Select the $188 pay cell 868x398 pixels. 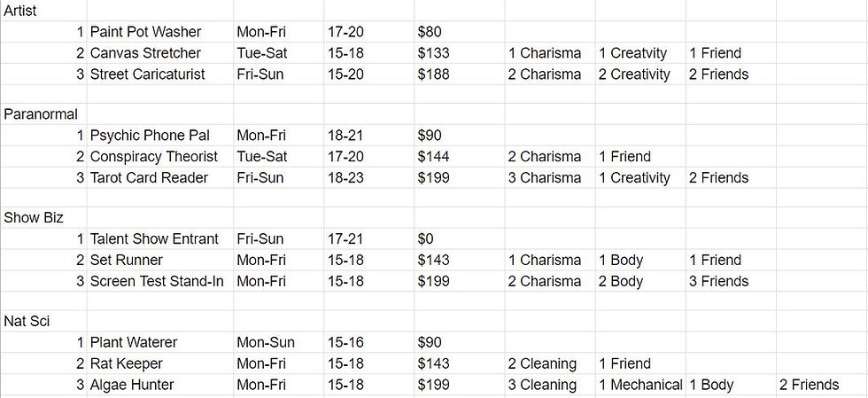pyautogui.click(x=433, y=74)
